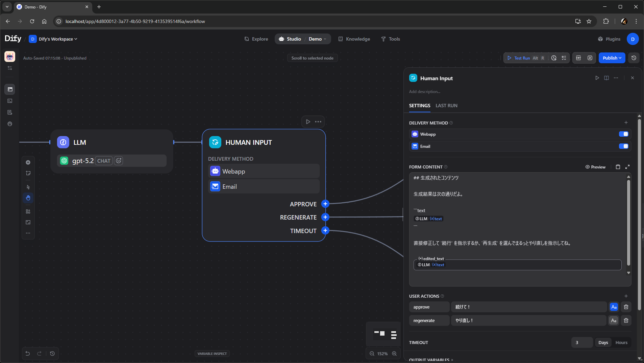644x363 pixels.
Task: Add connection from APPROVE output handle
Action: (x=325, y=204)
